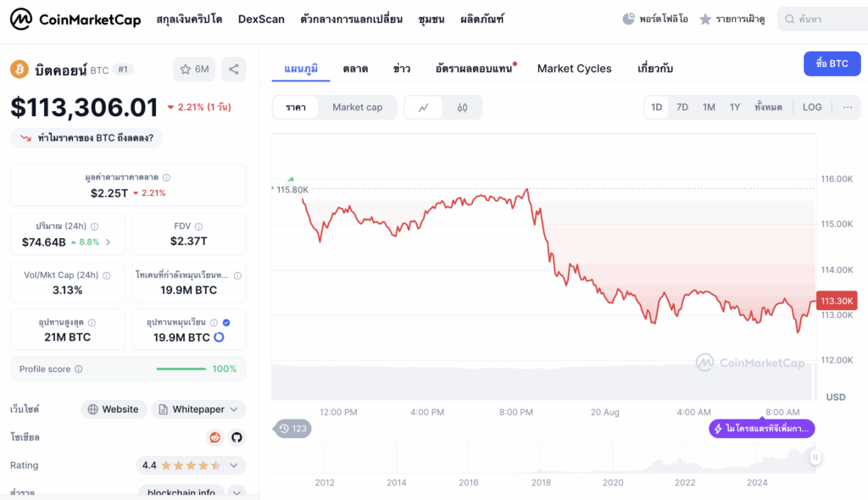Viewport: 868px width, 500px height.
Task: Add Bitcoin to watchlist via star button
Action: point(194,69)
